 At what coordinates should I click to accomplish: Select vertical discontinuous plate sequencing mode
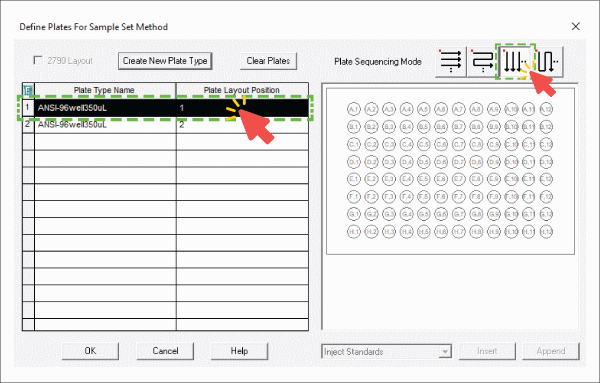pyautogui.click(x=515, y=61)
